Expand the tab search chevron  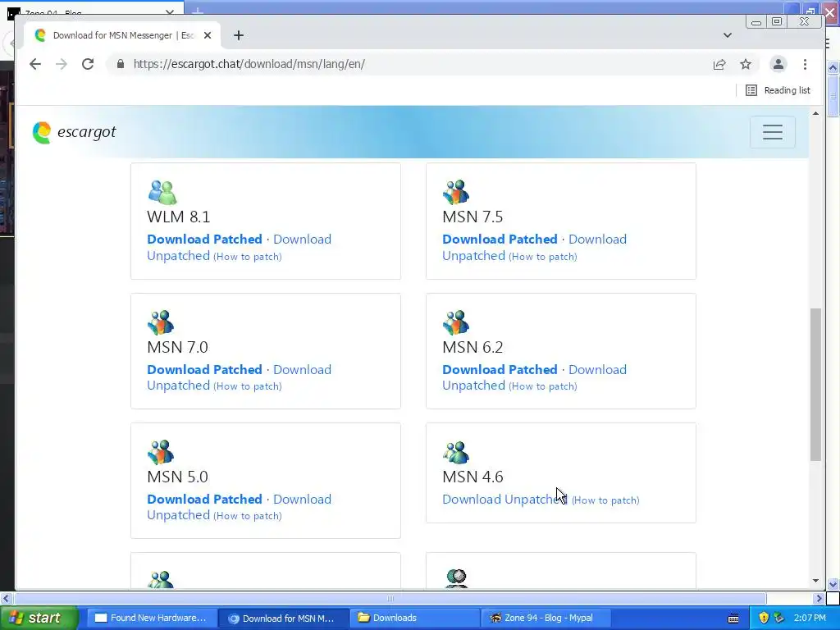(x=727, y=35)
